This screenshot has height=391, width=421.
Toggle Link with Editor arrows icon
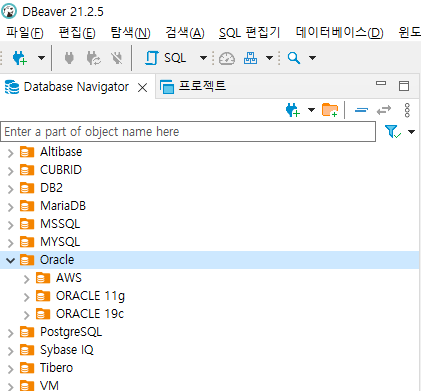(x=384, y=110)
